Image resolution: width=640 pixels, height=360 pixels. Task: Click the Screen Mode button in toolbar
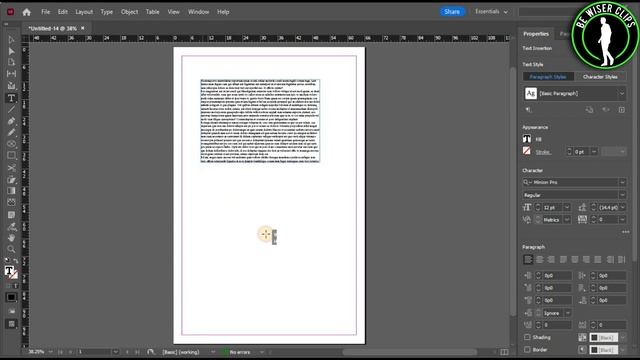(11, 324)
